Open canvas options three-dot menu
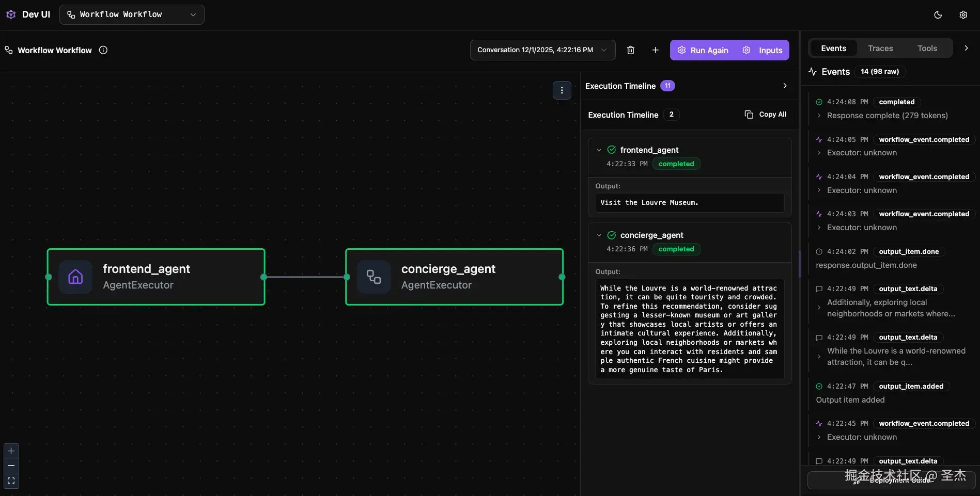The width and height of the screenshot is (980, 496). point(562,90)
